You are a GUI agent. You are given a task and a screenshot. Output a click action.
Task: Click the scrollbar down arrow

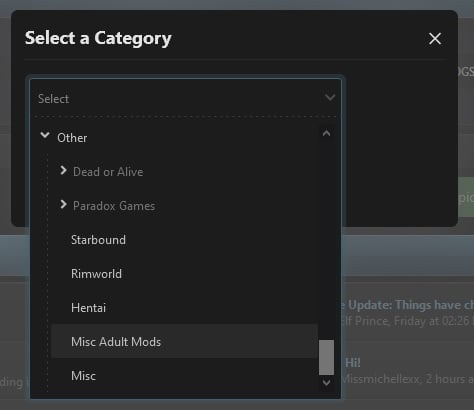click(x=326, y=382)
